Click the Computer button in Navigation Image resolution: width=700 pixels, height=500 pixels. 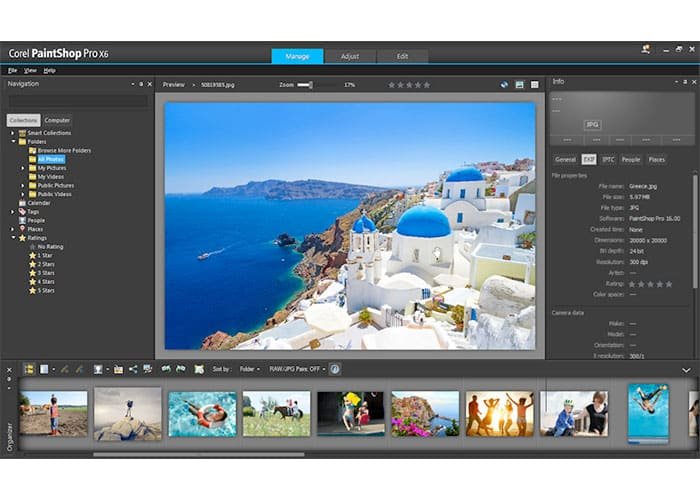point(57,120)
